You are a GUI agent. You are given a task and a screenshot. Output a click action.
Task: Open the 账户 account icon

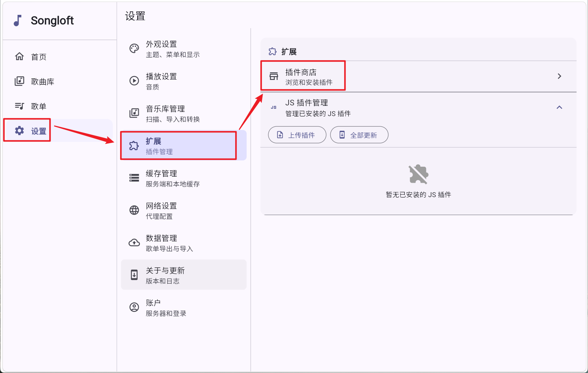[134, 307]
